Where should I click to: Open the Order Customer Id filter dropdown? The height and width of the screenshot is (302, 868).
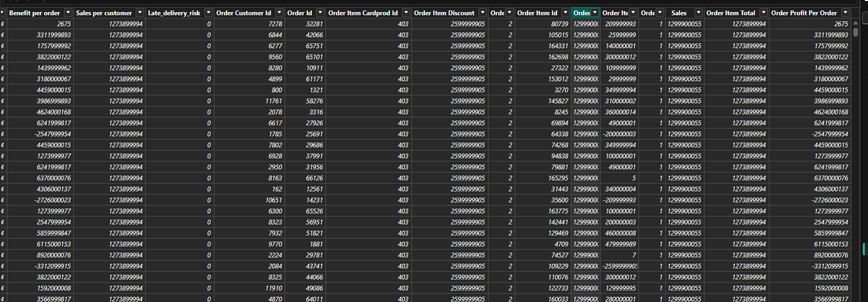[x=279, y=13]
